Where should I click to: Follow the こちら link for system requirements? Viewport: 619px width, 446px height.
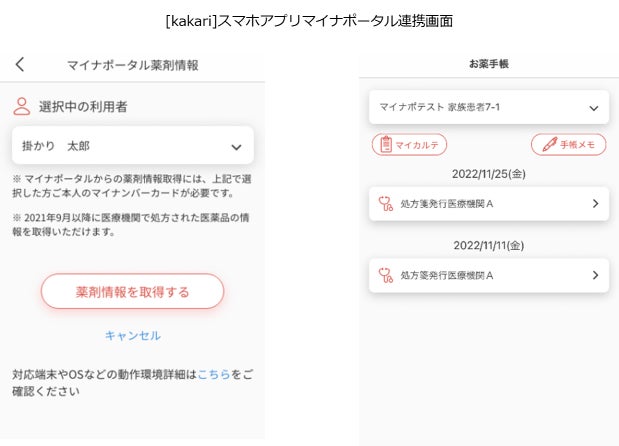tap(214, 374)
